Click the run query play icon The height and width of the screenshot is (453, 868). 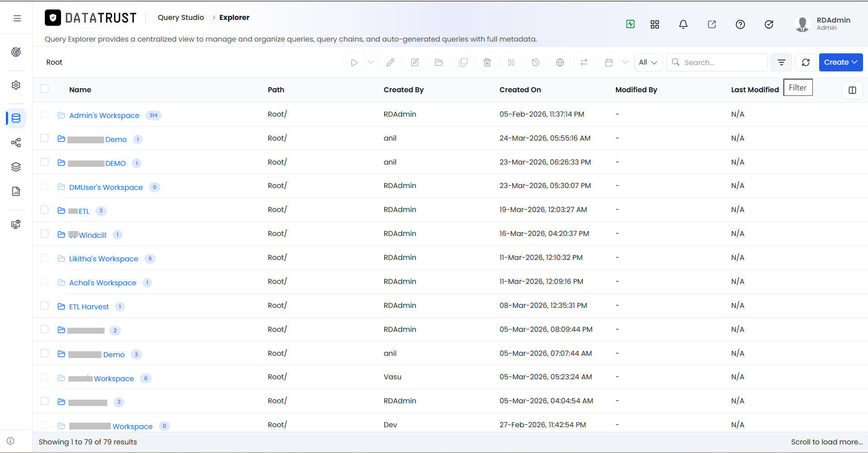click(x=354, y=62)
